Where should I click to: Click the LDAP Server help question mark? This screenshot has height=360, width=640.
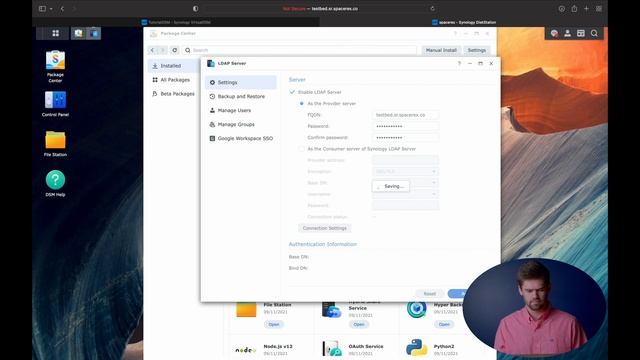(459, 63)
